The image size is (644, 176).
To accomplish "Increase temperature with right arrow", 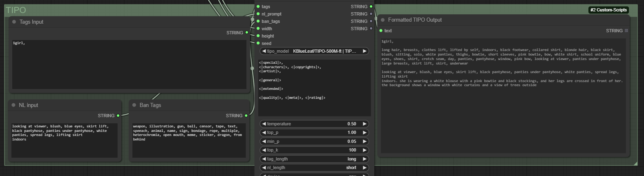I will [x=364, y=124].
